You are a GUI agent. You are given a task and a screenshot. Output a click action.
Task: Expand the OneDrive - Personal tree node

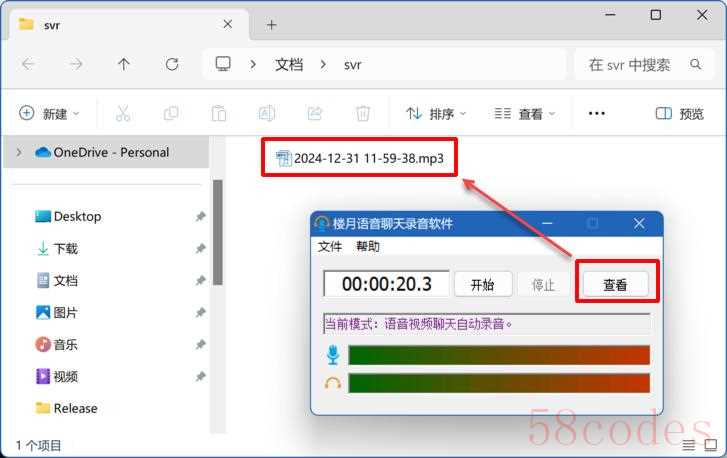coord(19,152)
